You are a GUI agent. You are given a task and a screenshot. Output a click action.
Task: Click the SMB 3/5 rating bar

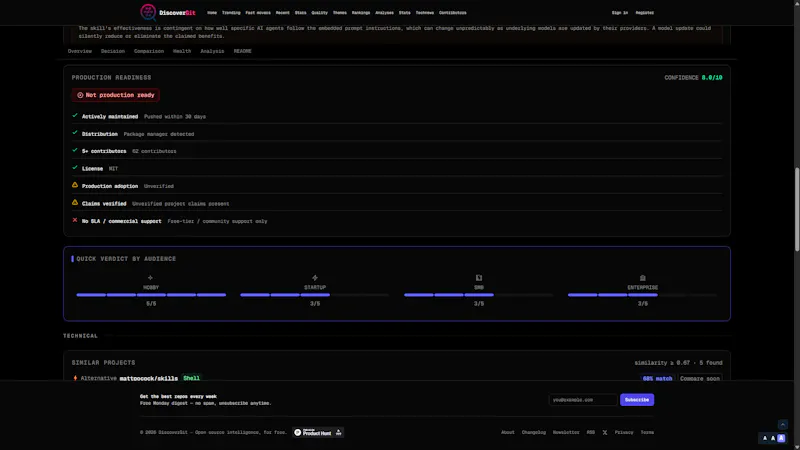479,294
